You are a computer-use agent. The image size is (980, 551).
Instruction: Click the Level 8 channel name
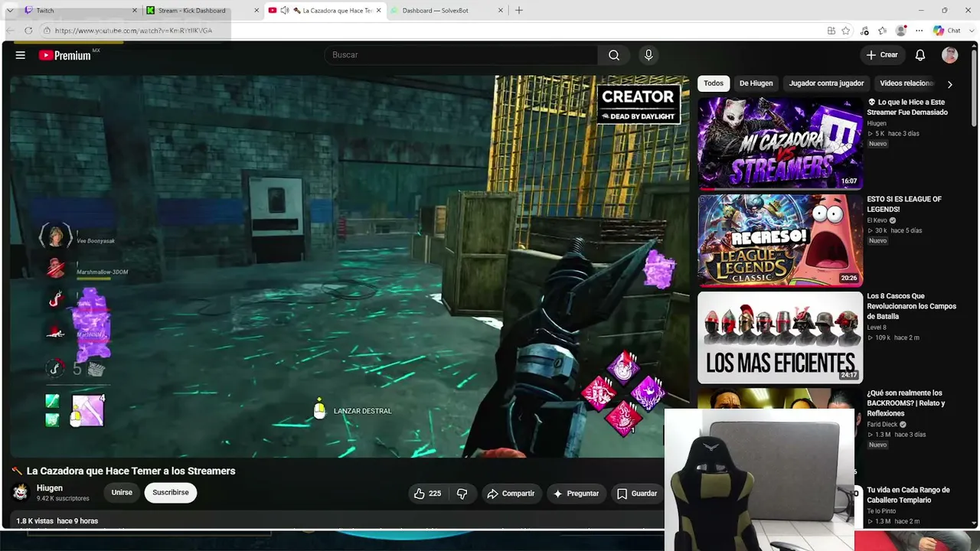pos(877,328)
